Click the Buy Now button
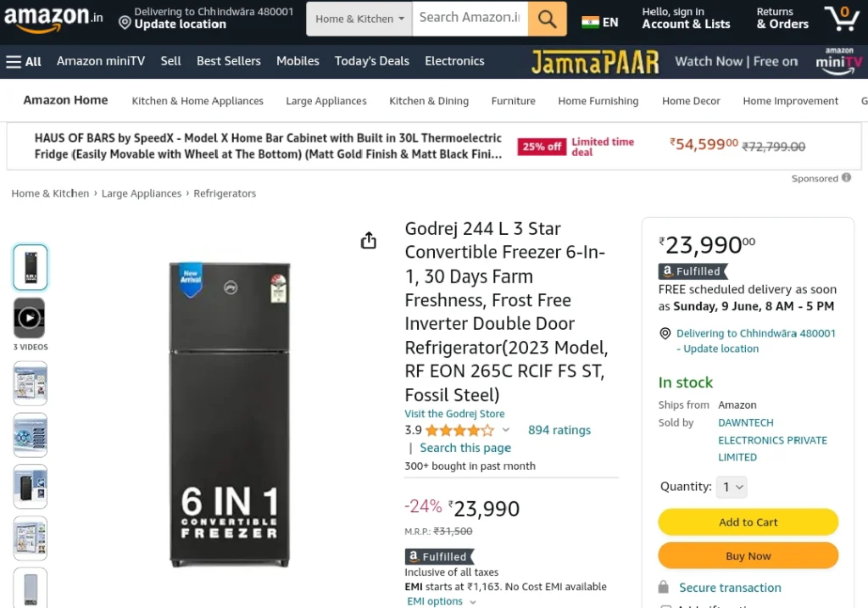 748,556
